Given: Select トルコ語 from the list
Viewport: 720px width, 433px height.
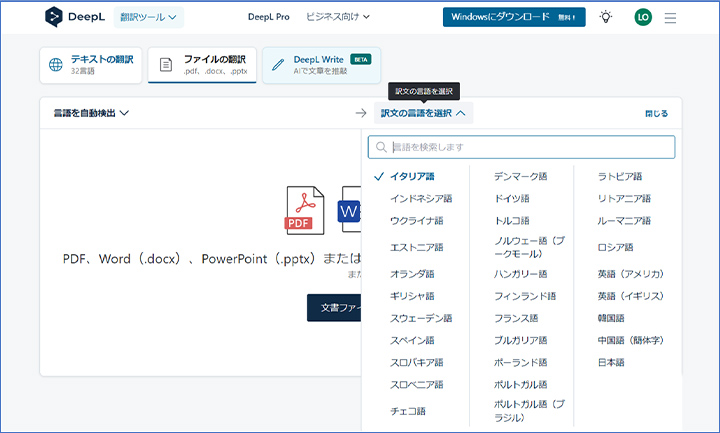Looking at the screenshot, I should 512,220.
